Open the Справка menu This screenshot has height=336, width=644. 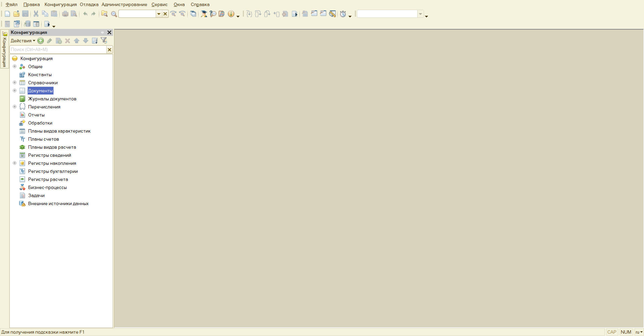[x=200, y=4]
